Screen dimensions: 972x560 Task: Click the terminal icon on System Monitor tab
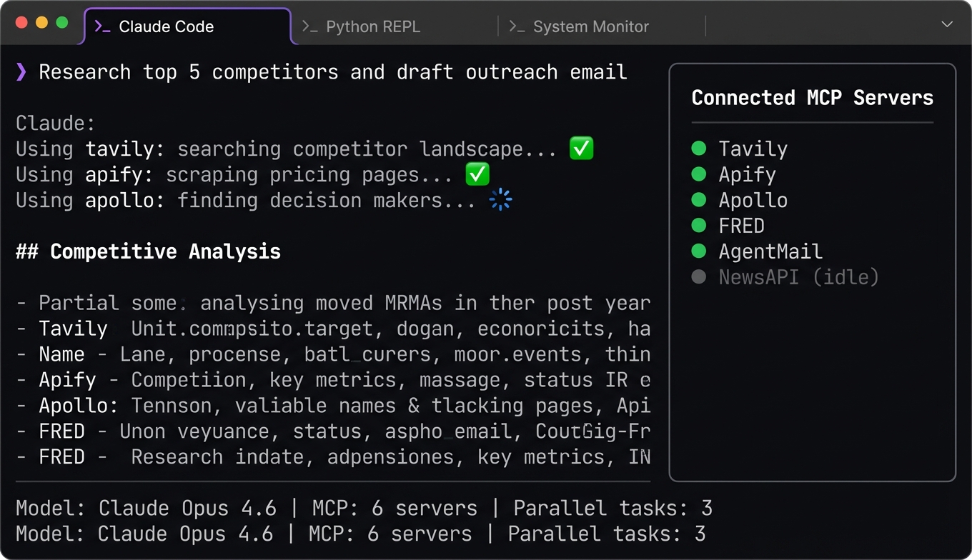517,27
